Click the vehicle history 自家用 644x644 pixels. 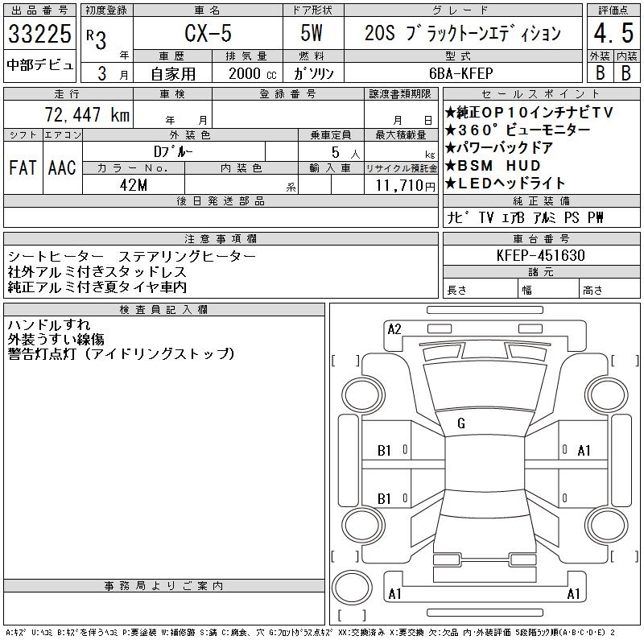pos(173,74)
